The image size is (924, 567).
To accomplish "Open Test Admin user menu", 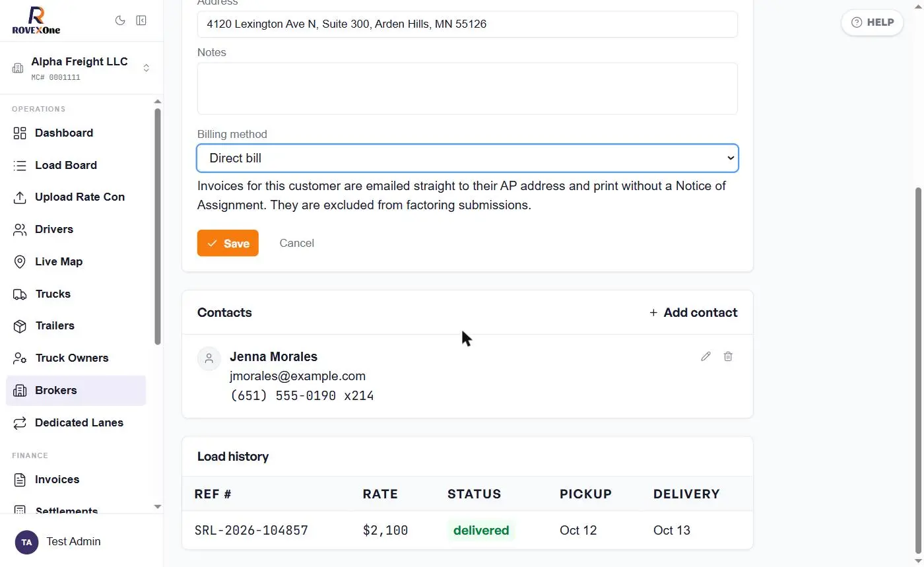I will coord(81,542).
